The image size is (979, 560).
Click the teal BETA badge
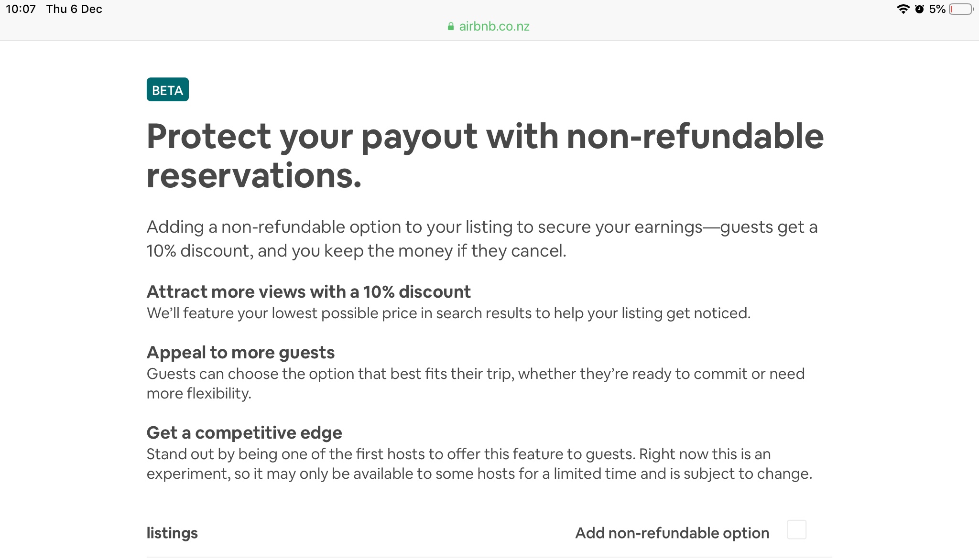tap(167, 89)
